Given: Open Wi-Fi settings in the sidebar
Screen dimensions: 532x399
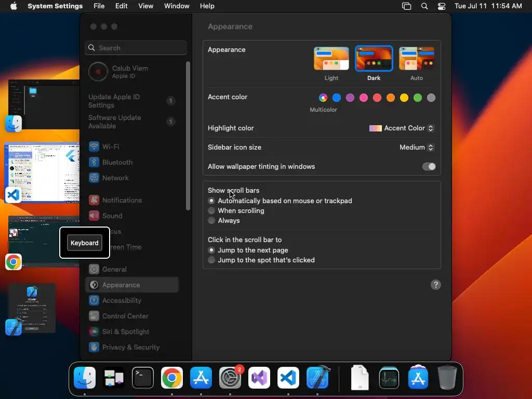Looking at the screenshot, I should click(x=132, y=147).
